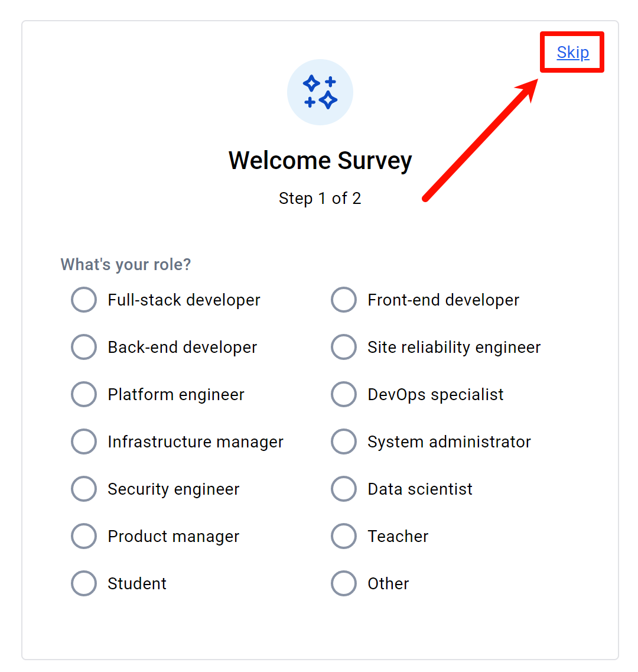Viewport: 638px width, 672px height.
Task: Click the Skip link
Action: coord(572,53)
